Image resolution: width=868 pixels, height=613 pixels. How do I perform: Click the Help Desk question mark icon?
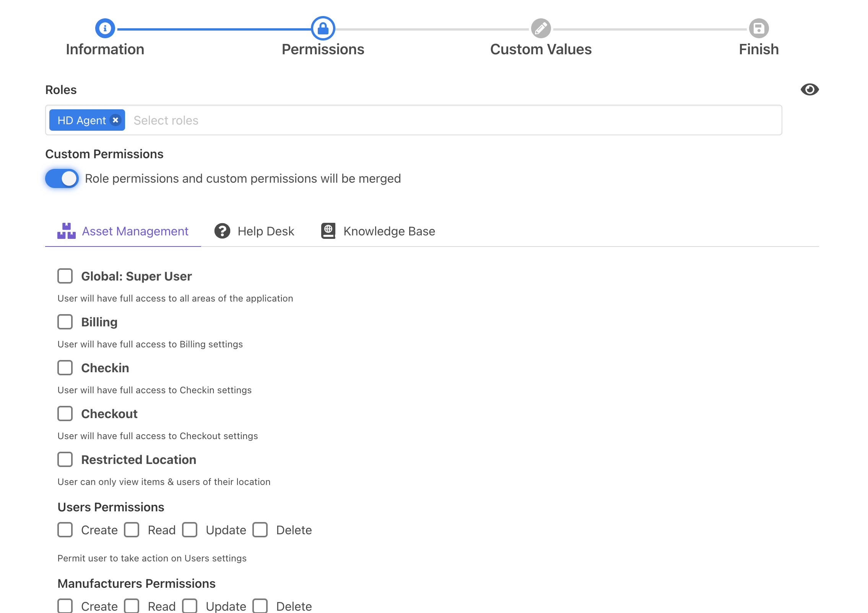tap(222, 231)
